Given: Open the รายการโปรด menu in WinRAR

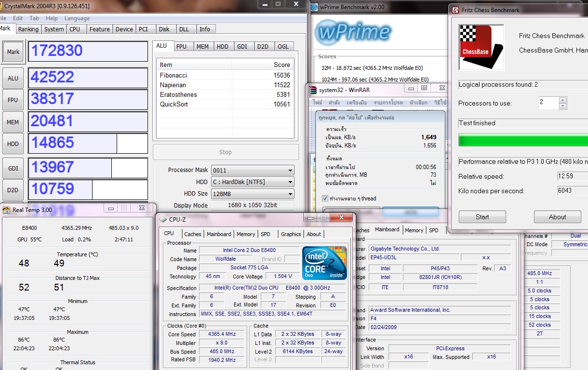Looking at the screenshot, I should (x=388, y=103).
